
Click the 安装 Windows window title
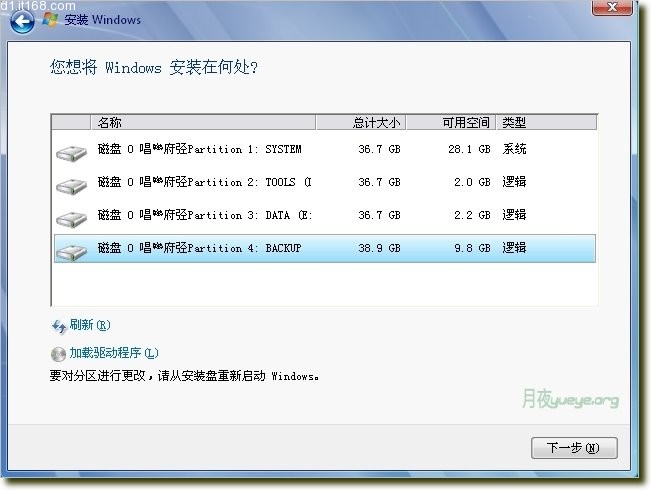click(102, 20)
